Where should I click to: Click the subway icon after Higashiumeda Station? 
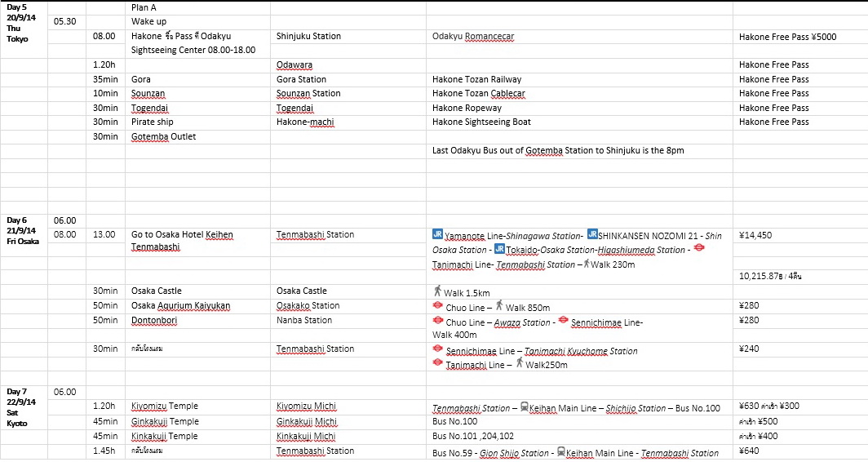point(699,248)
